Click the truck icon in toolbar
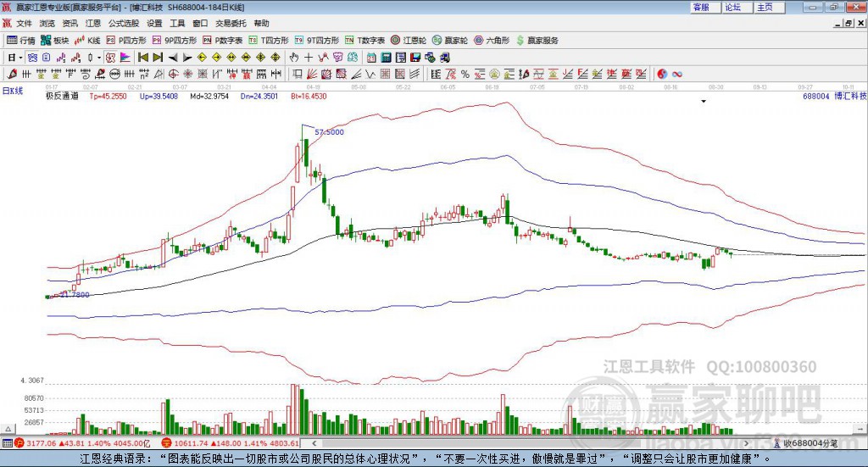868x467 pixels. (444, 58)
